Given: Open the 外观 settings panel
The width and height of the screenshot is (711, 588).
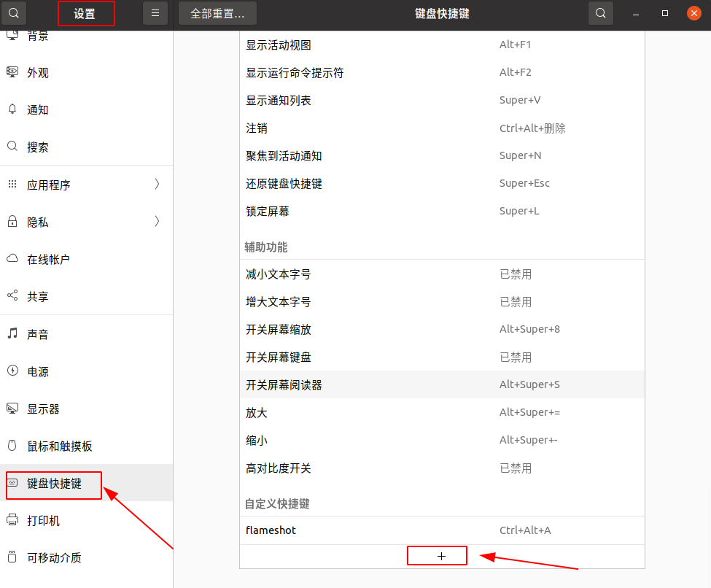Looking at the screenshot, I should pos(86,73).
